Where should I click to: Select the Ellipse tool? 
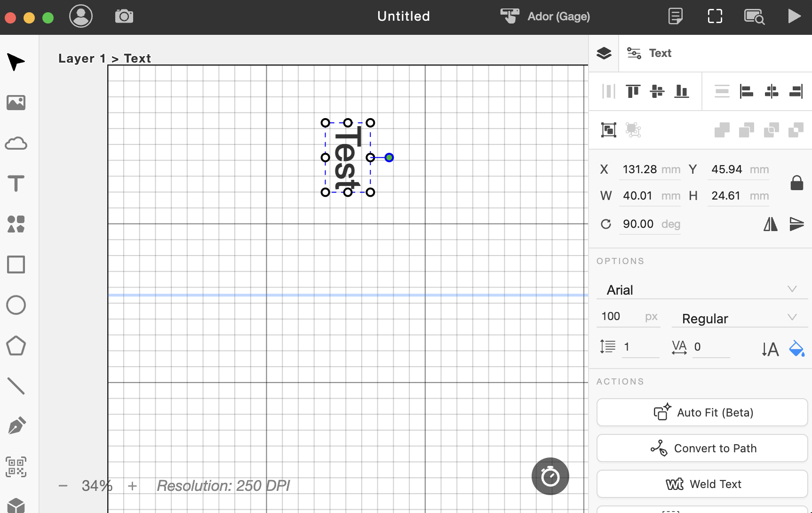point(16,305)
